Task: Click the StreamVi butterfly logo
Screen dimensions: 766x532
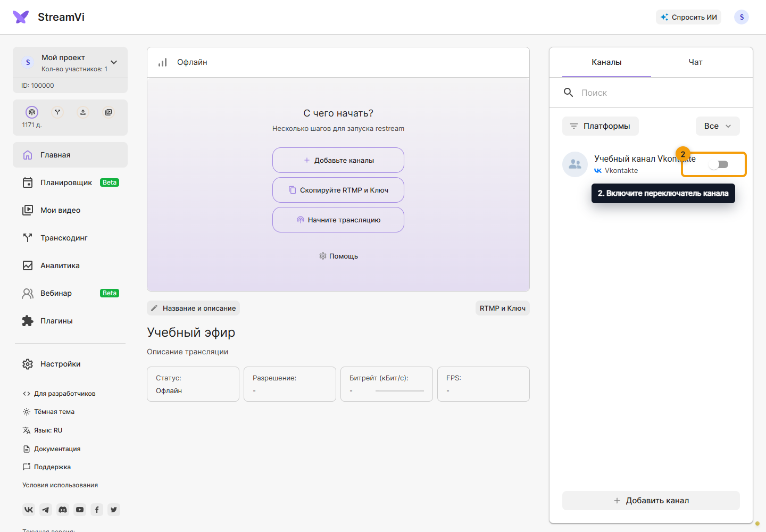Action: [21, 17]
